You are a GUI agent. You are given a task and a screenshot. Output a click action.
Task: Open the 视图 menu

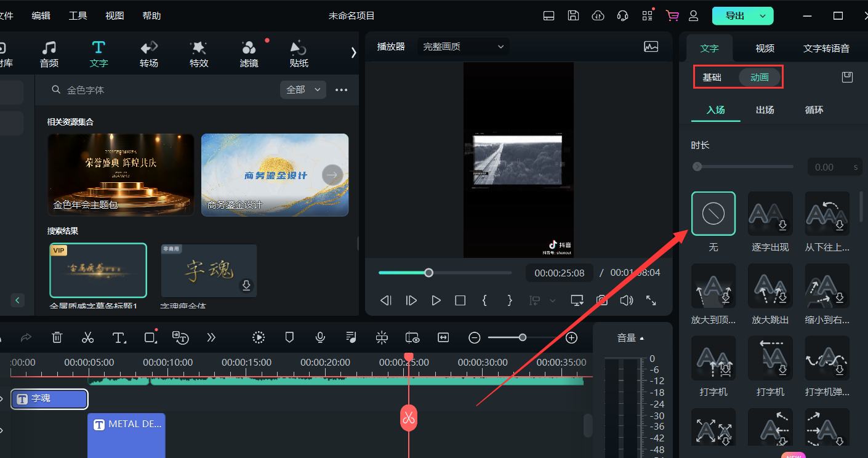(115, 16)
